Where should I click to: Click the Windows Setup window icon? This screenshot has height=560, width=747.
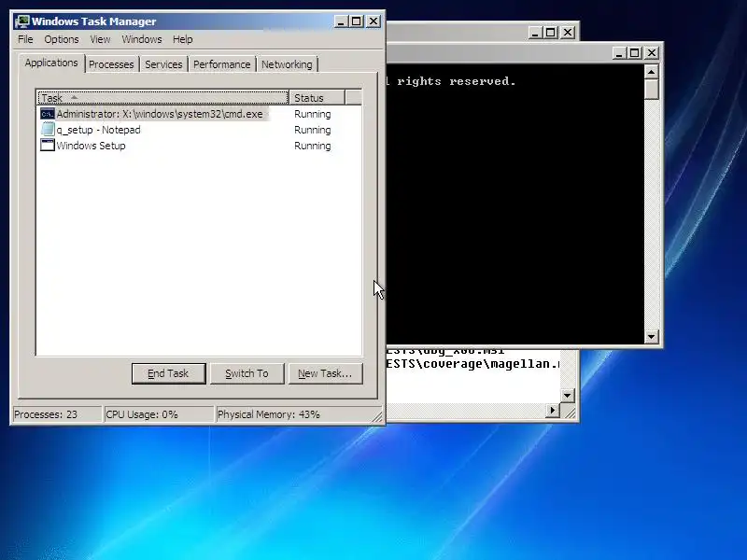click(48, 146)
